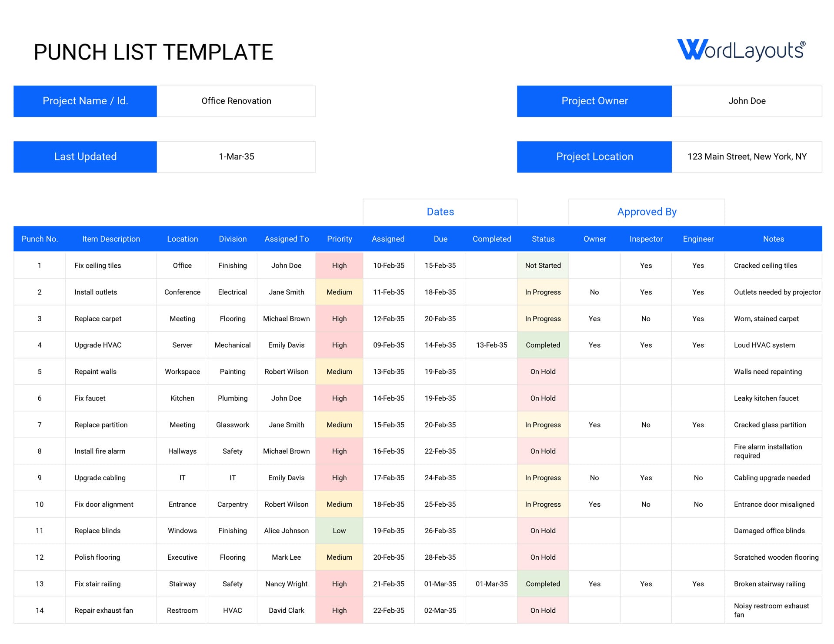The height and width of the screenshot is (644, 834).
Task: Click the 123 Main Street project location cell
Action: (747, 156)
